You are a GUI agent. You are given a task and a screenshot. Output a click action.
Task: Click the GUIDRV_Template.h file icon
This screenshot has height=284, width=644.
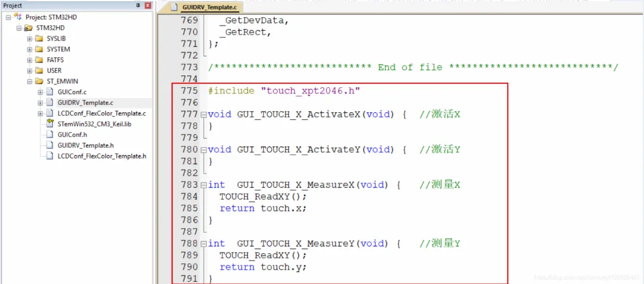(50, 145)
